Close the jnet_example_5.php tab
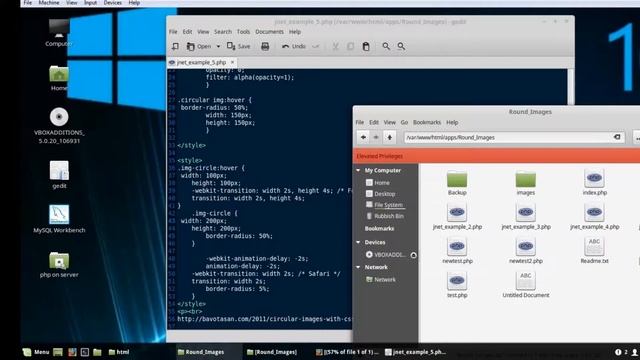The width and height of the screenshot is (640, 360). (x=232, y=62)
